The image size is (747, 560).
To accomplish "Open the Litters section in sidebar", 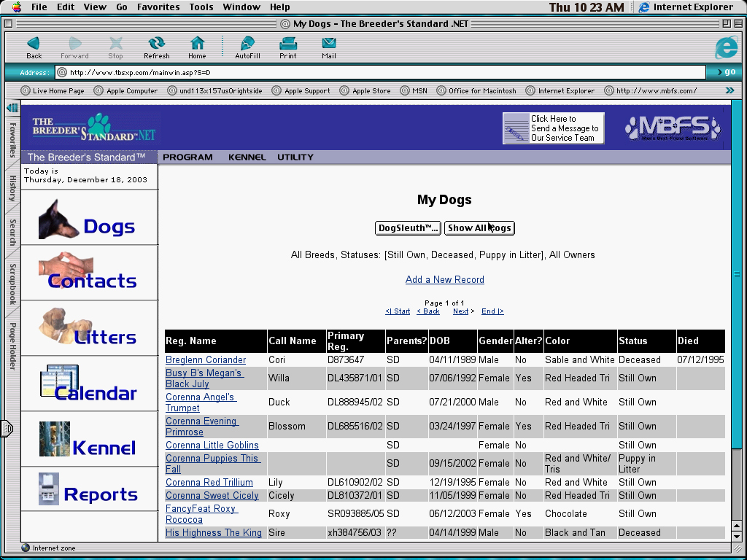I will [x=89, y=329].
